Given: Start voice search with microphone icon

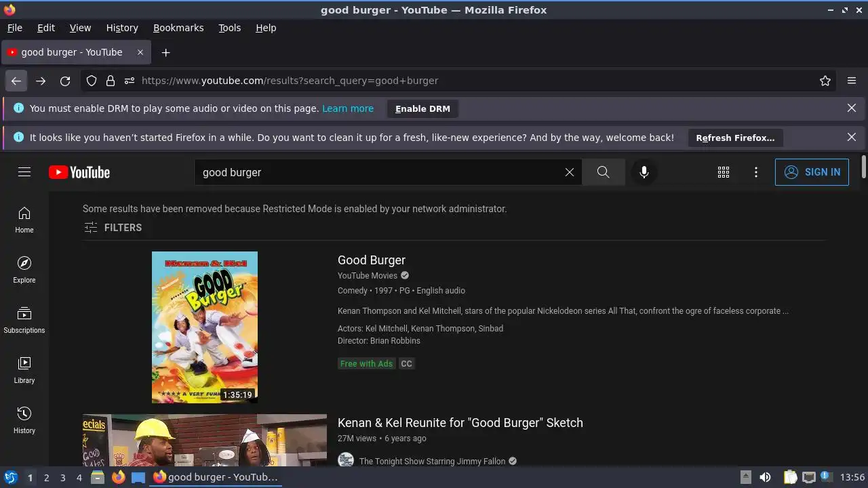Looking at the screenshot, I should 644,172.
